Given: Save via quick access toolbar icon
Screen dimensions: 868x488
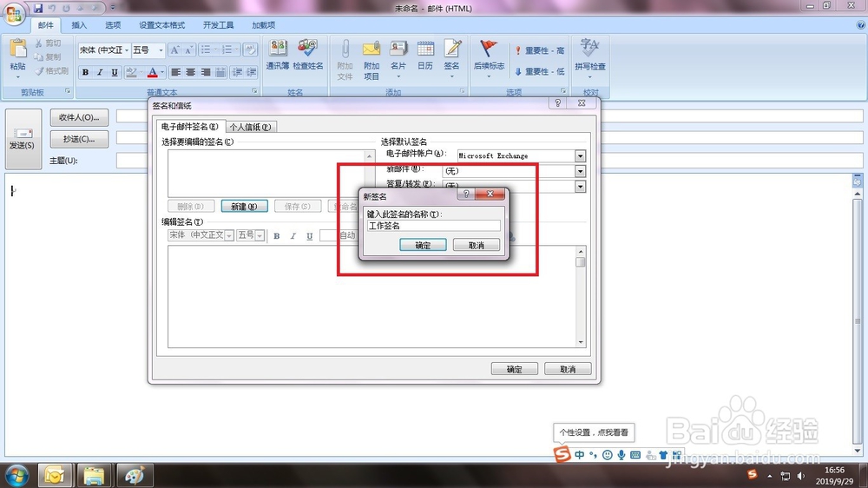Looking at the screenshot, I should (38, 8).
